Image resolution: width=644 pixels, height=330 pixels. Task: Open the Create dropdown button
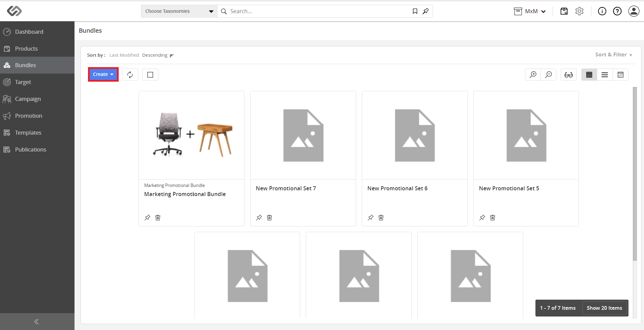click(x=103, y=75)
